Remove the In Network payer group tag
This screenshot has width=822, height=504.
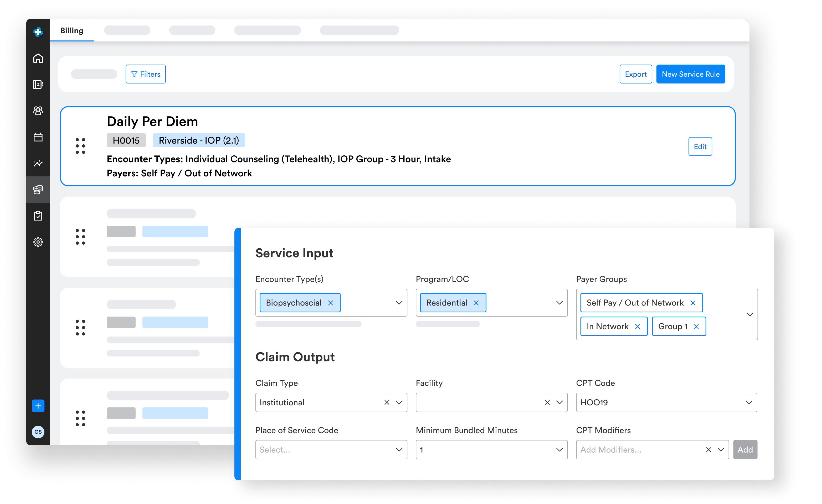[x=638, y=326]
